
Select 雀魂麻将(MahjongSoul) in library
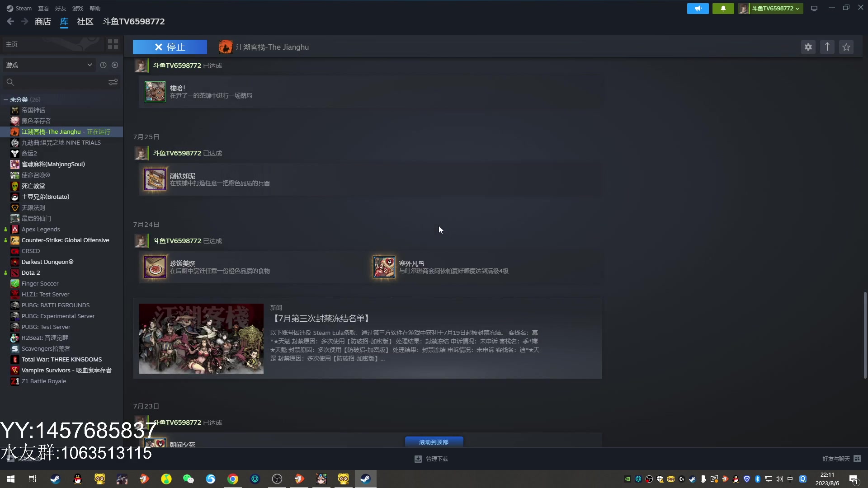53,164
